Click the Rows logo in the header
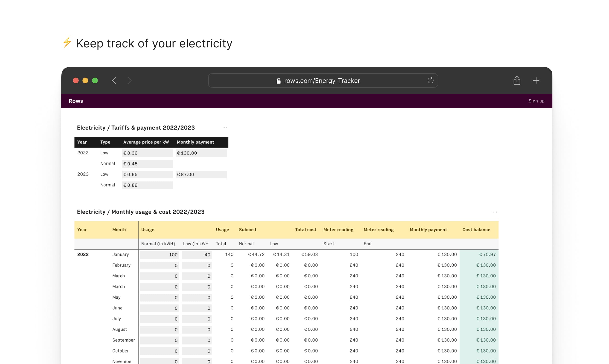The width and height of the screenshot is (609, 364). pos(76,101)
